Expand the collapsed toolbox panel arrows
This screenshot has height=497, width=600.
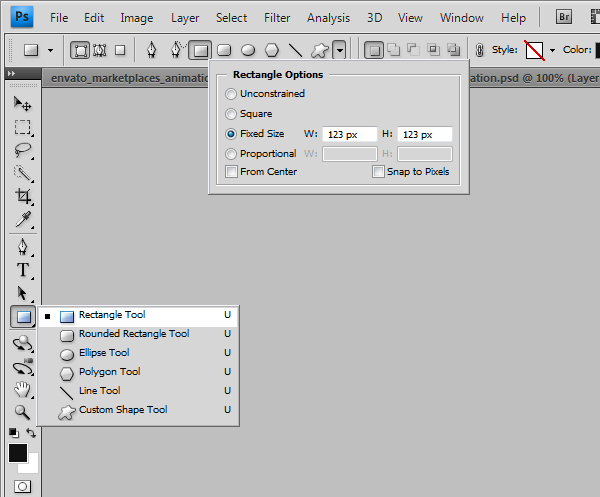click(11, 73)
